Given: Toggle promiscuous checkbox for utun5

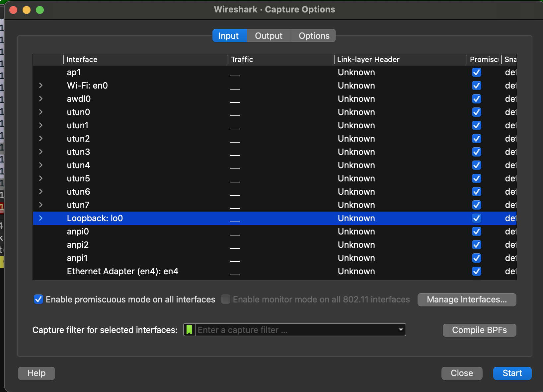Looking at the screenshot, I should point(477,178).
